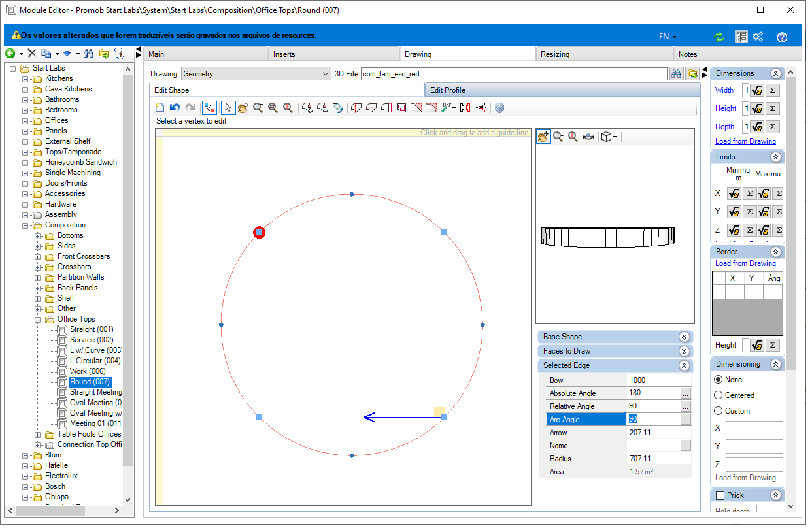
Task: Click the Depth sigma button
Action: pos(772,127)
